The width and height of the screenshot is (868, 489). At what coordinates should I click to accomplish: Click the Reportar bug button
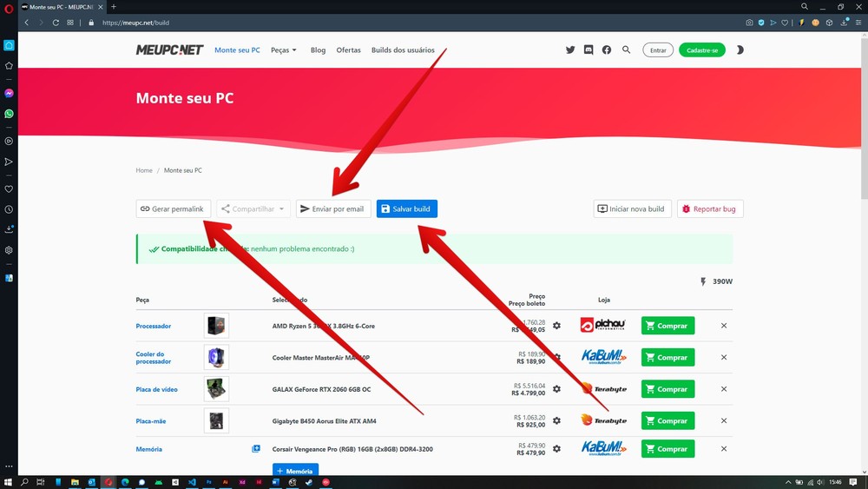pos(710,208)
